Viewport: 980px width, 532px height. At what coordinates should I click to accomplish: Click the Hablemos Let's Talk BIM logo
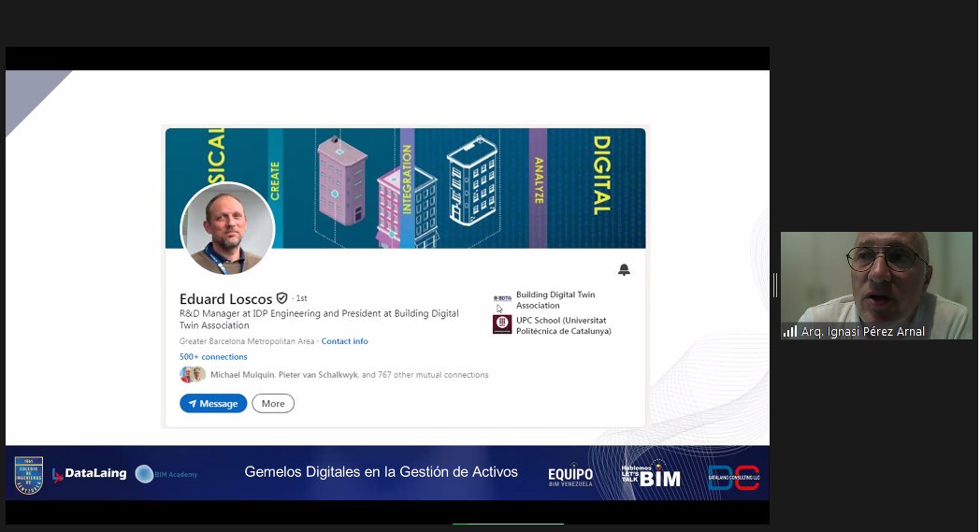tap(651, 475)
